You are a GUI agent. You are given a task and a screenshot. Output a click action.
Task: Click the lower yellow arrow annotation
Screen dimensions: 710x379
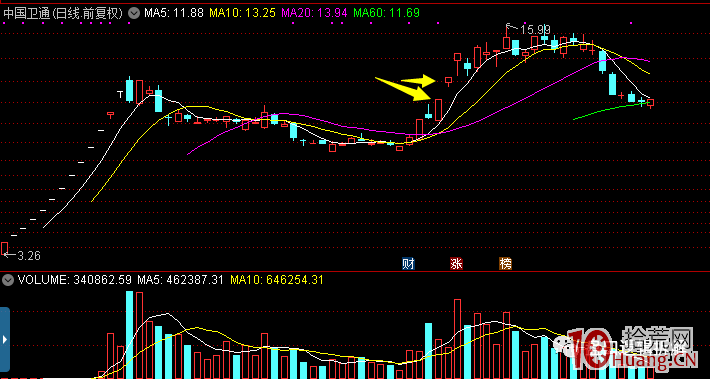click(x=402, y=89)
